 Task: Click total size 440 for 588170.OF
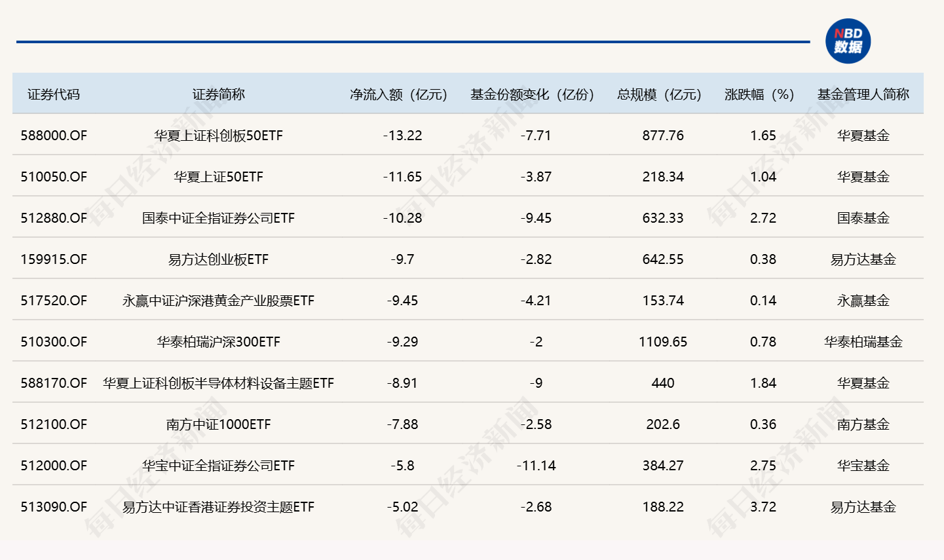[663, 383]
